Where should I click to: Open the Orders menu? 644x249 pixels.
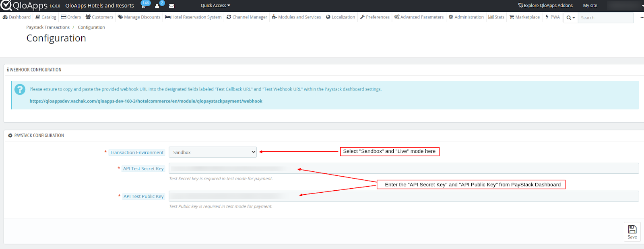coord(71,17)
